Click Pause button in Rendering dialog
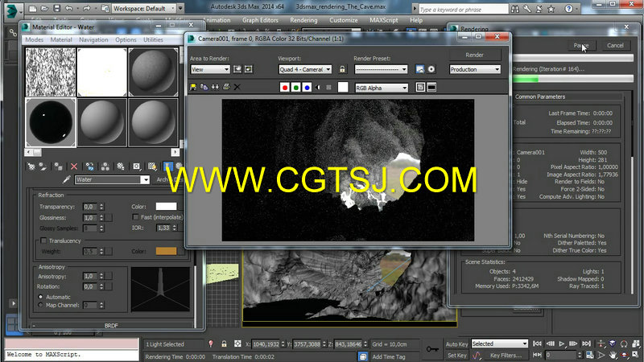 coord(580,46)
